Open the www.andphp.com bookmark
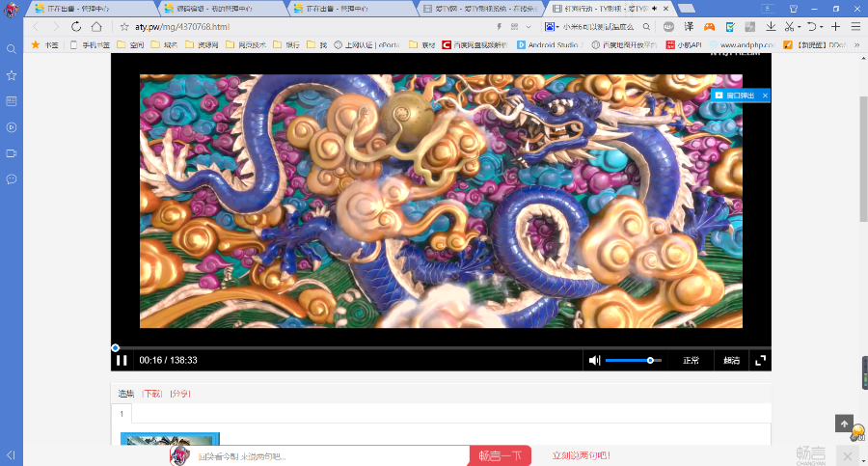The height and width of the screenshot is (466, 868). click(x=742, y=45)
